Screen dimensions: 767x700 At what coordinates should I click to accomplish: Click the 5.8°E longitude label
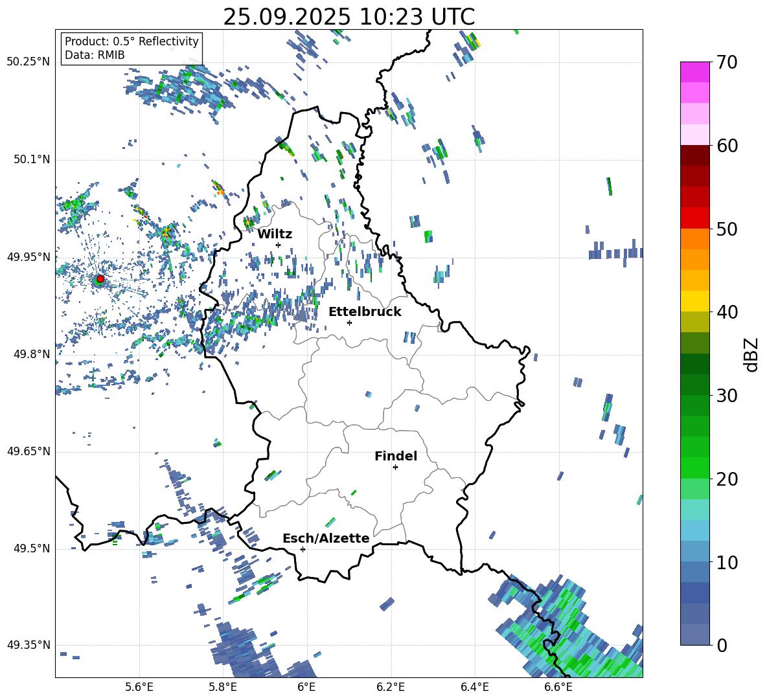tap(223, 687)
